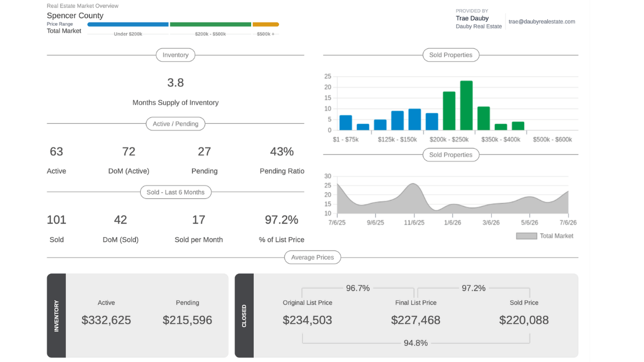This screenshot has width=644, height=362.
Task: Click the Final List Price label
Action: [x=416, y=303]
